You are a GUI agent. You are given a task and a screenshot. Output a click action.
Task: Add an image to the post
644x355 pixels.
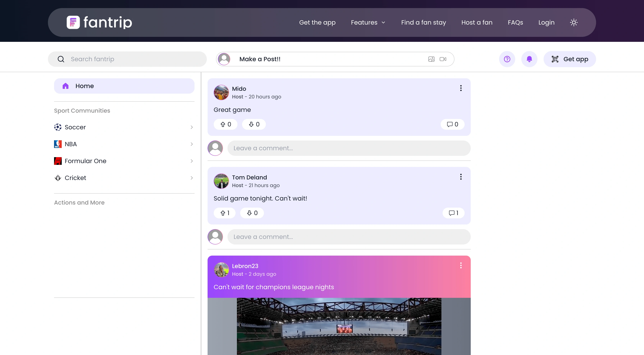click(431, 59)
